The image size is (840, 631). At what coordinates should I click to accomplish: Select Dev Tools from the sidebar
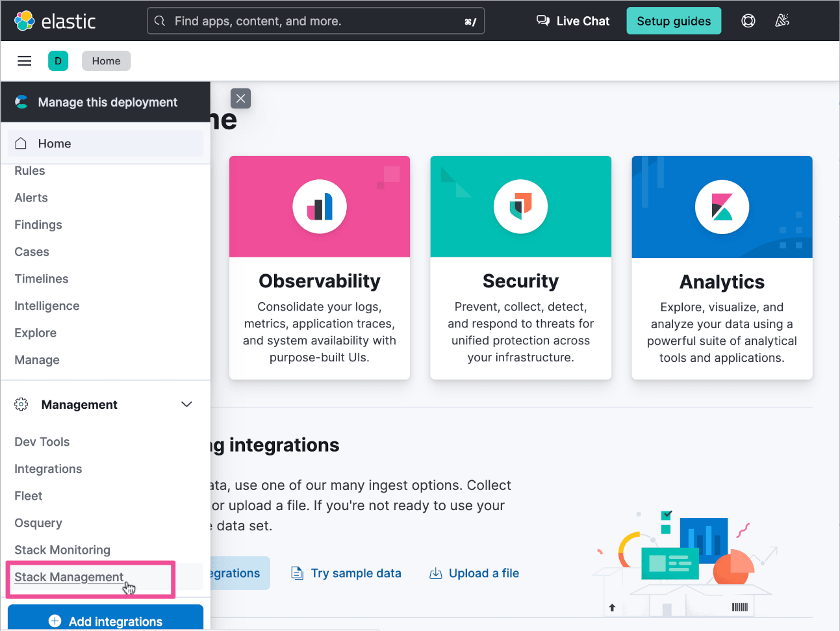[x=42, y=442]
